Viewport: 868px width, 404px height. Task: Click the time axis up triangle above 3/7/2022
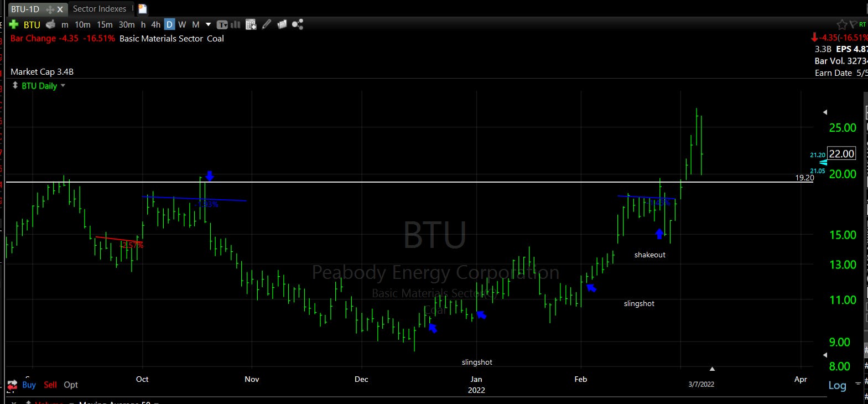point(712,369)
